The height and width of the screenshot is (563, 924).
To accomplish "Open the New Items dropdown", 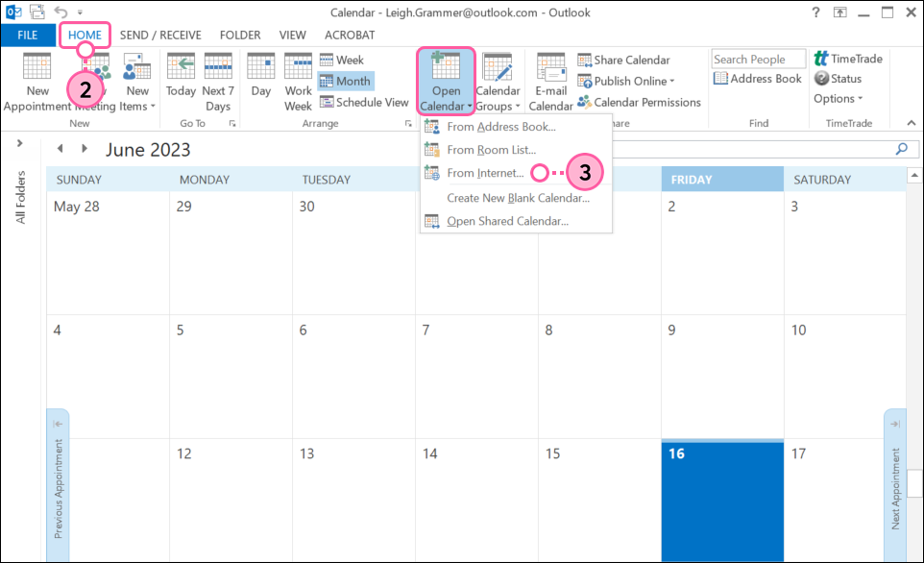I will [137, 82].
